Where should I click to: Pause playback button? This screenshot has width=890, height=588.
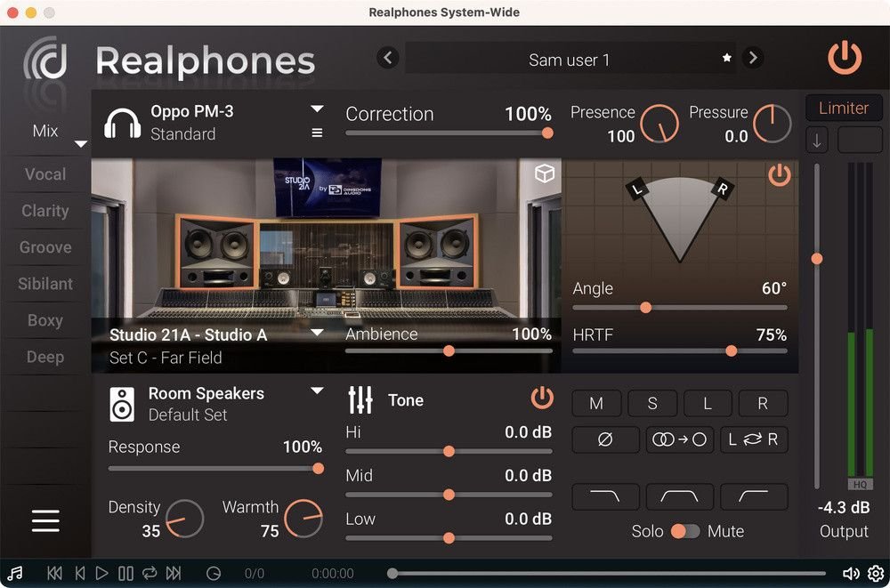(126, 573)
